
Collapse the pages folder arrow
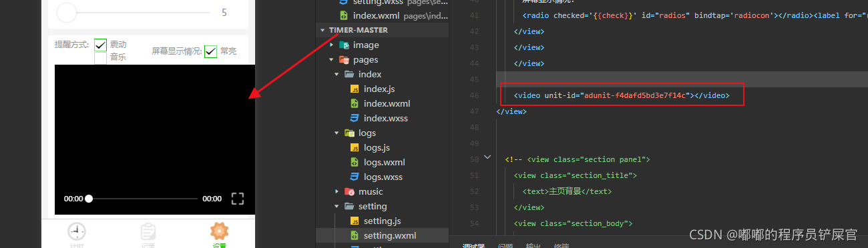[332, 59]
